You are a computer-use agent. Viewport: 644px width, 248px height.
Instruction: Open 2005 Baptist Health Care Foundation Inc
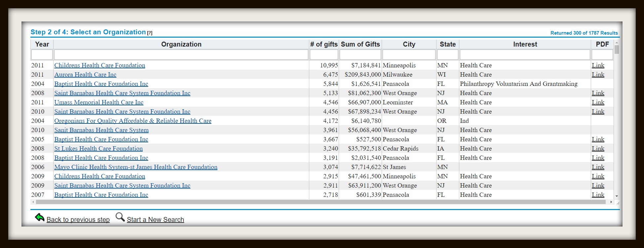(x=101, y=139)
